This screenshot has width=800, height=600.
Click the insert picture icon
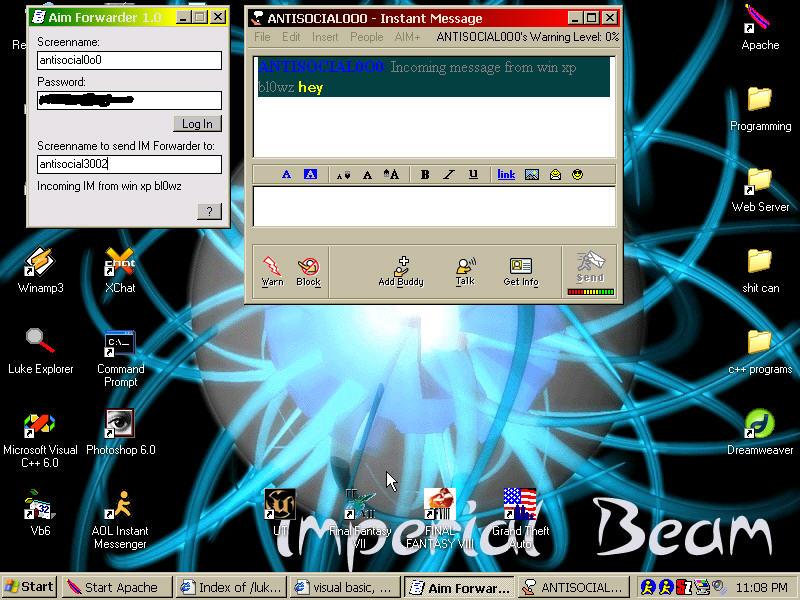click(532, 174)
